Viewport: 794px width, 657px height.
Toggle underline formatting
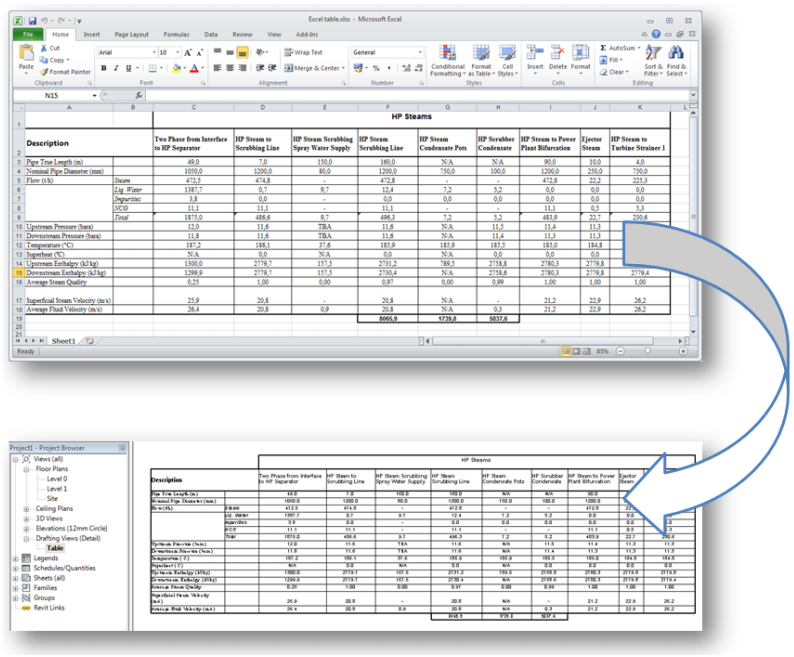click(x=129, y=68)
